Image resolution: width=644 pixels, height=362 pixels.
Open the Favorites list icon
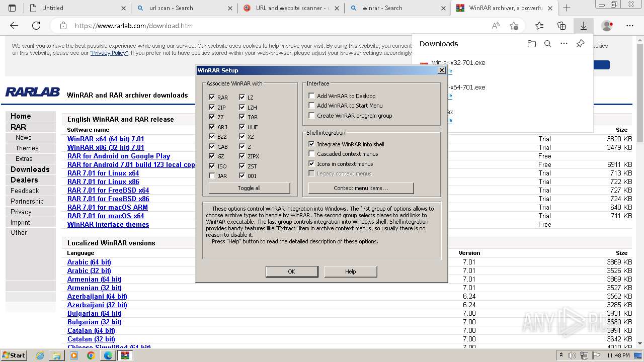539,26
